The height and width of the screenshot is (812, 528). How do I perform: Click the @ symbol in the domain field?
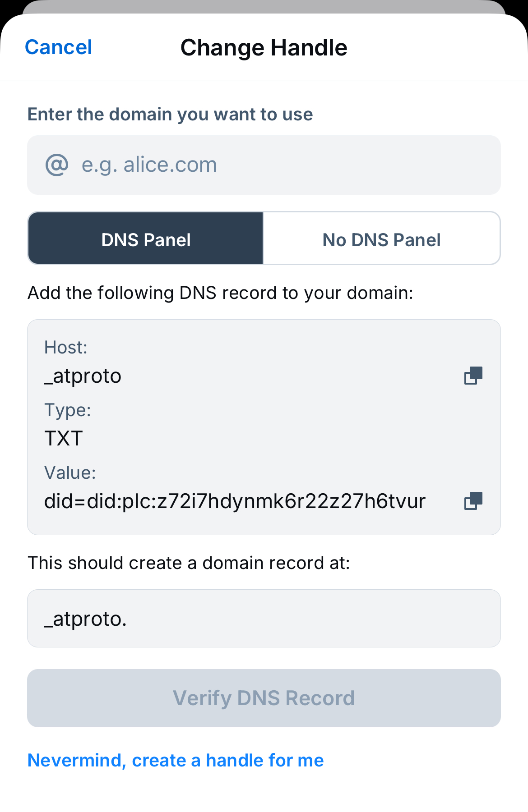coord(56,165)
